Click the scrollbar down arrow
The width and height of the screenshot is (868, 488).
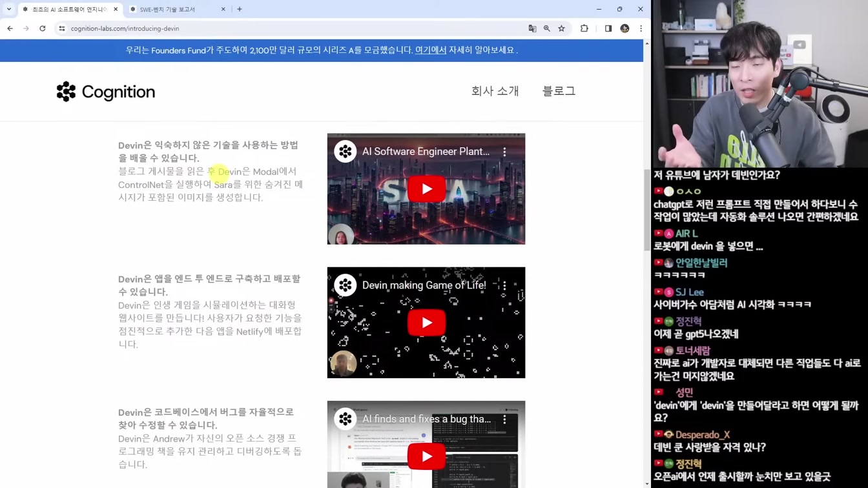pyautogui.click(x=647, y=484)
